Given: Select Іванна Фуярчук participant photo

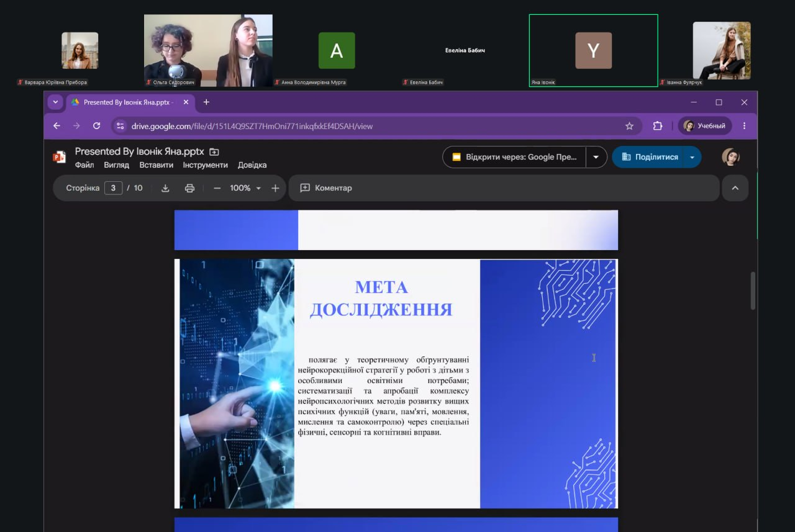Looking at the screenshot, I should [722, 51].
